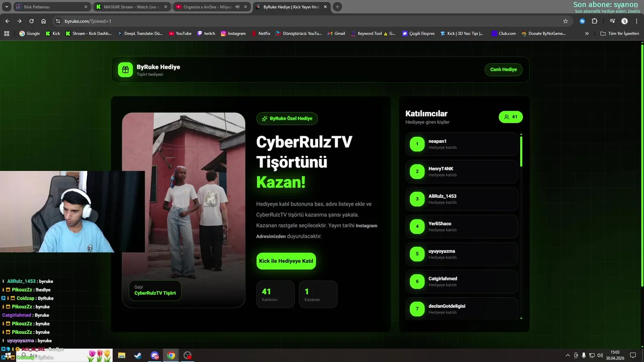Mute the audio on Organize x ArrDee tab

pos(237,7)
